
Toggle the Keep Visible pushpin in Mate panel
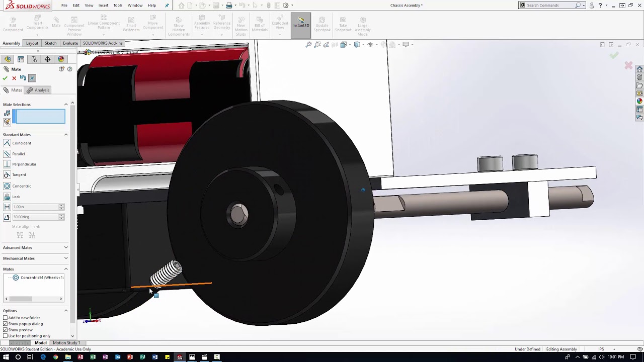point(32,78)
